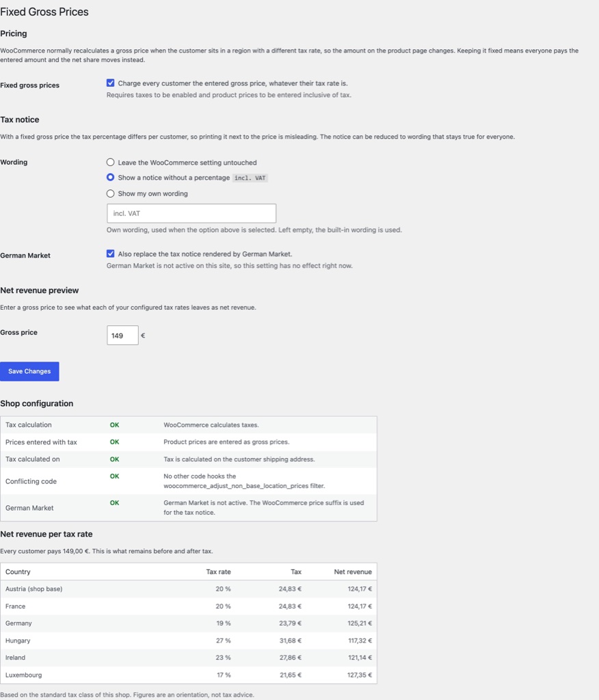Click the 'Shop configuration' heading
Image resolution: width=599 pixels, height=700 pixels.
pyautogui.click(x=37, y=403)
